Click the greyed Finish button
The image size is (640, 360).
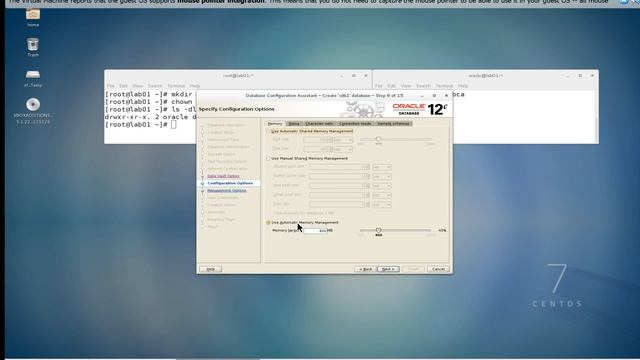tap(413, 269)
